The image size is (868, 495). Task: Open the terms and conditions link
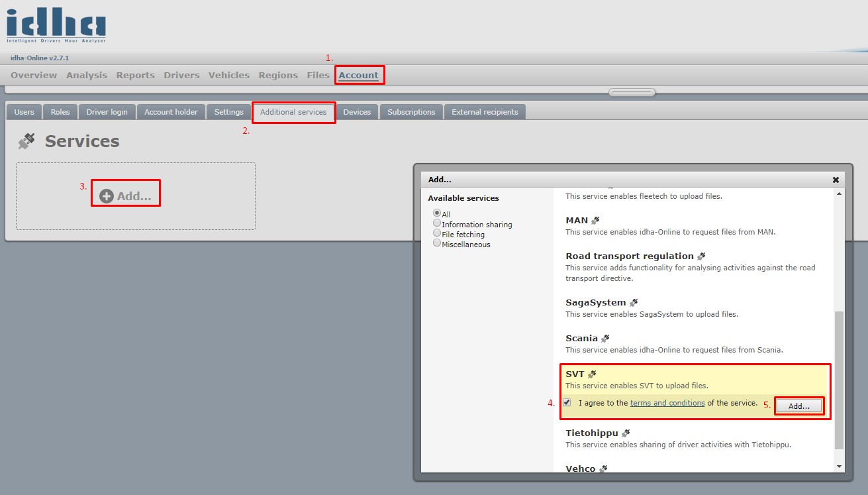(667, 403)
